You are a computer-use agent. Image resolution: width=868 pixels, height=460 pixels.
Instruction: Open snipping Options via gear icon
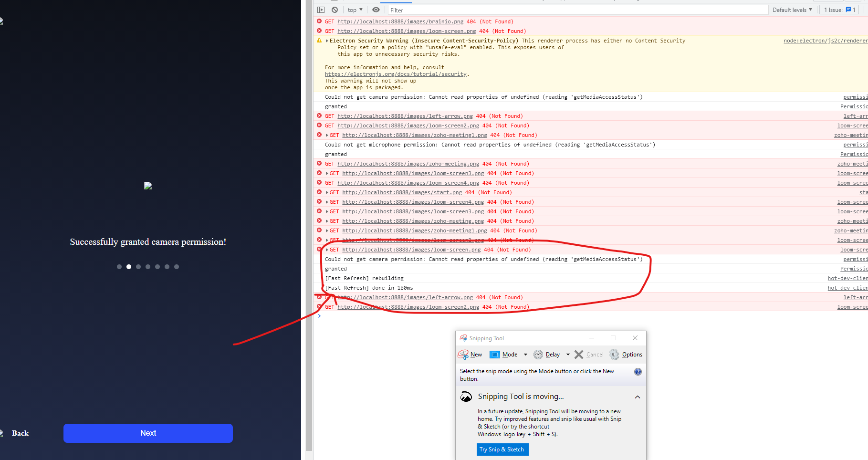pos(615,355)
